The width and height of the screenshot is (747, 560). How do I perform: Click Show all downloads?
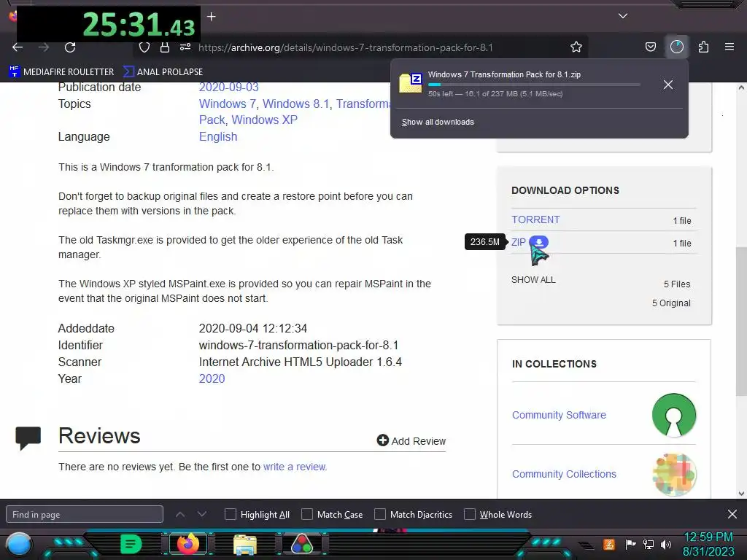click(x=438, y=122)
